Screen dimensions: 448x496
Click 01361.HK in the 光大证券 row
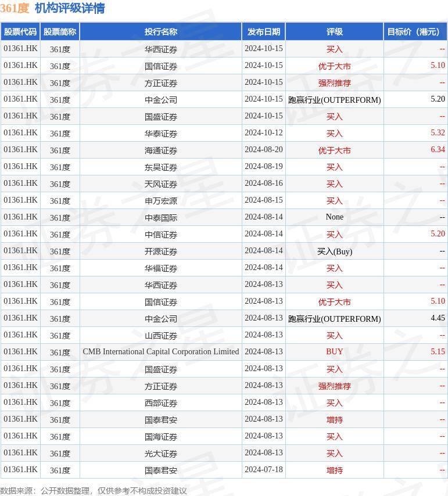(x=20, y=452)
